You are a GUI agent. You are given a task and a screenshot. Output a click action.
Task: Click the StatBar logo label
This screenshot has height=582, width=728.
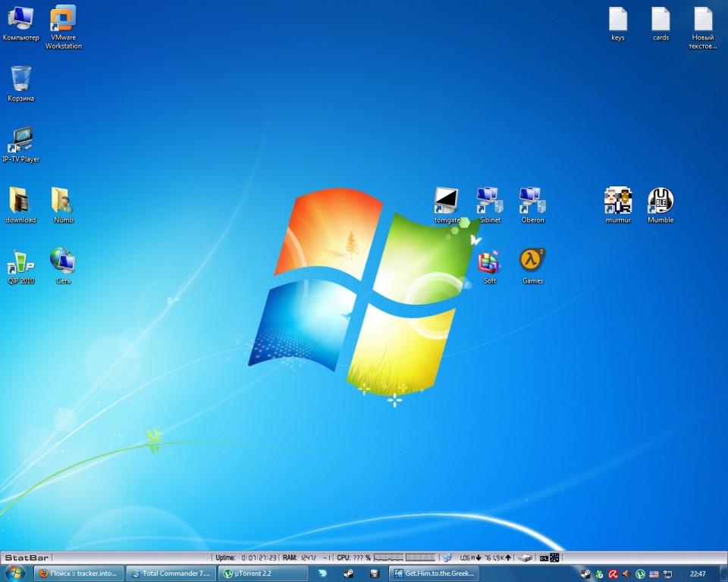27,558
